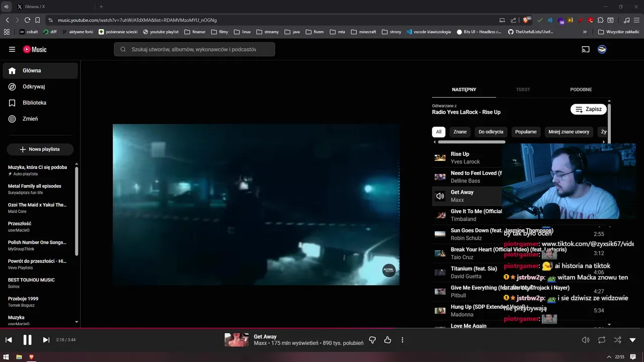Create a playlist with Nowa playlista

[40, 149]
